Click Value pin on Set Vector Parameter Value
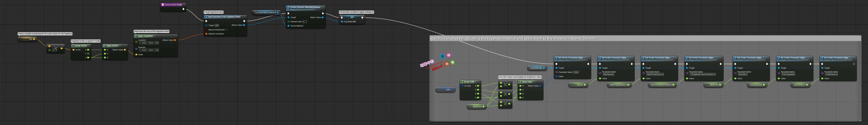 click(557, 76)
